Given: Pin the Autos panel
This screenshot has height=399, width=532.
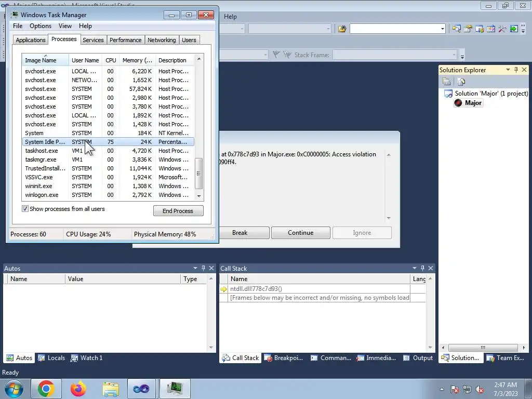Looking at the screenshot, I should (203, 268).
